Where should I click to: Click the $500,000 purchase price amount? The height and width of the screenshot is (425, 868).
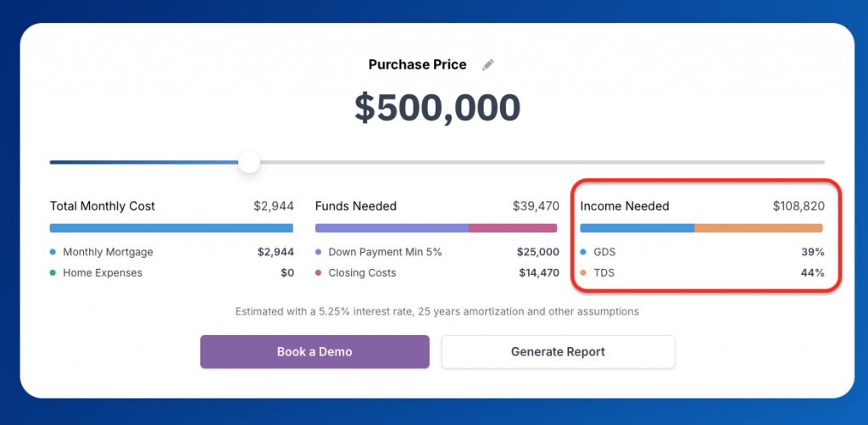(437, 108)
